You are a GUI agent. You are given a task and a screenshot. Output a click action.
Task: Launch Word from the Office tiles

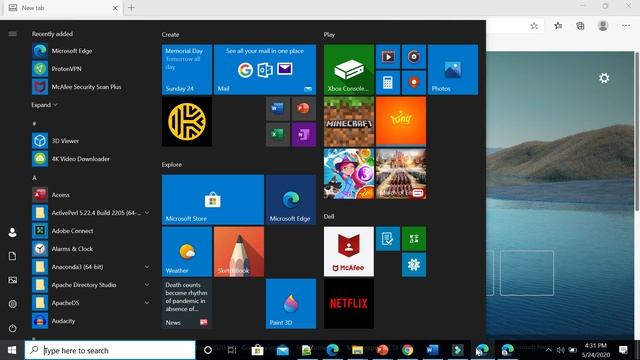pyautogui.click(x=278, y=109)
